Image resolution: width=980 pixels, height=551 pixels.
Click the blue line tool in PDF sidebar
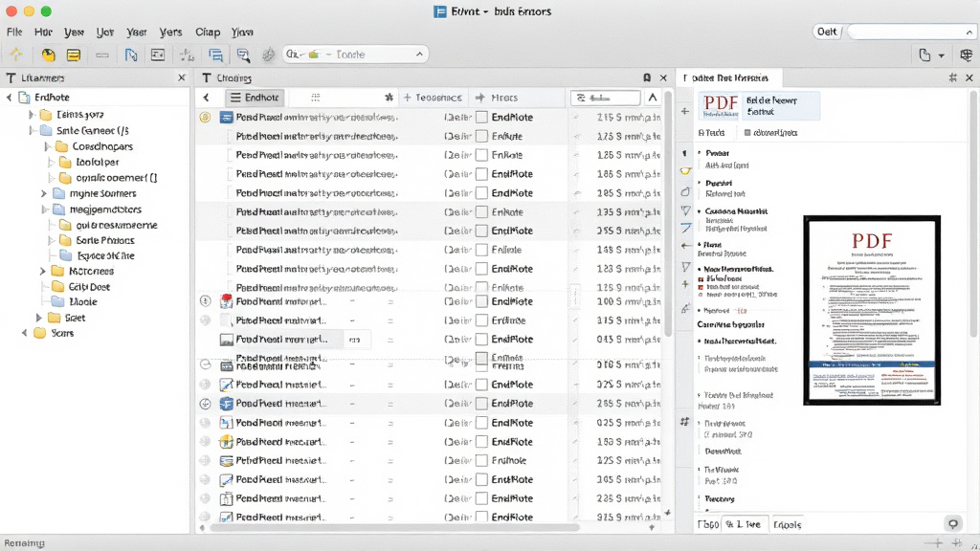point(685,229)
